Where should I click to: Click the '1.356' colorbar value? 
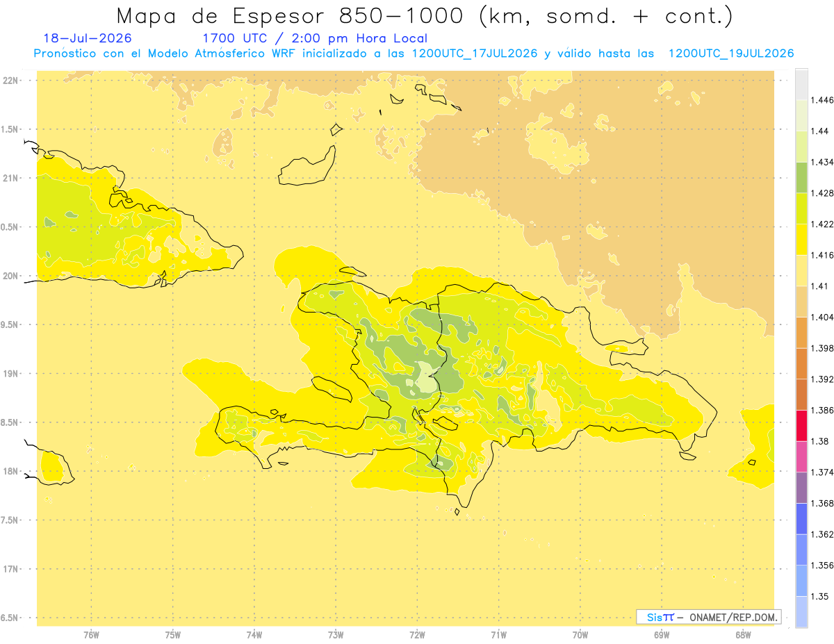(823, 565)
